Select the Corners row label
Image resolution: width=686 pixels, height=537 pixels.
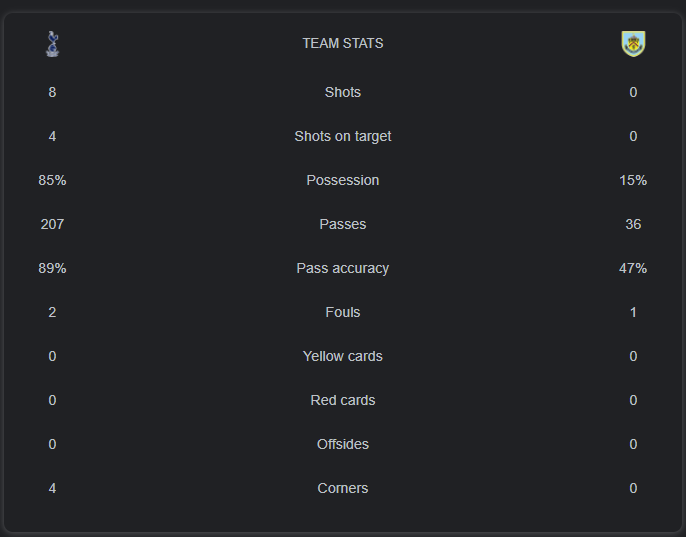(343, 488)
